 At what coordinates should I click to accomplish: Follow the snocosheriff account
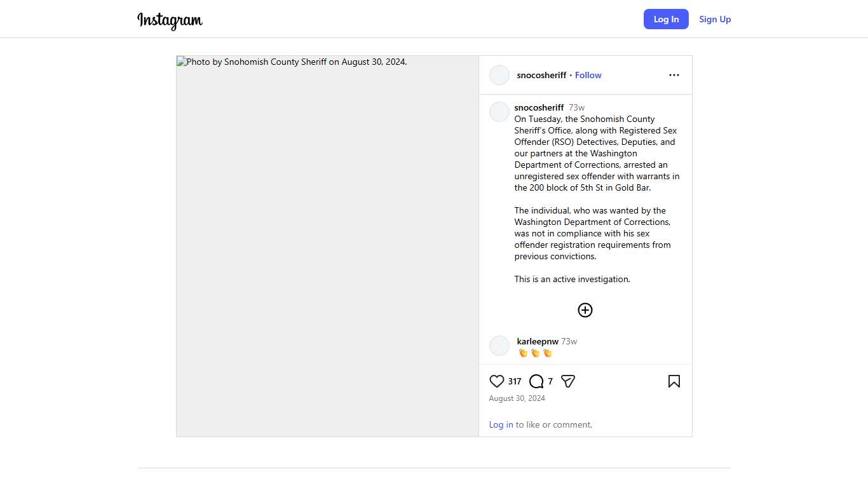pyautogui.click(x=588, y=75)
